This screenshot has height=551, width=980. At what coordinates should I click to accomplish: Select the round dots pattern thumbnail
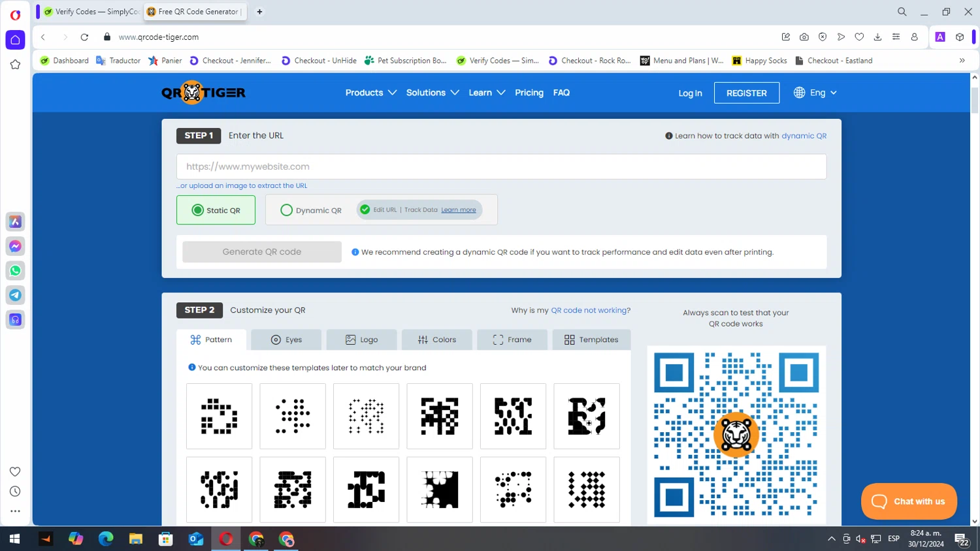(x=293, y=416)
